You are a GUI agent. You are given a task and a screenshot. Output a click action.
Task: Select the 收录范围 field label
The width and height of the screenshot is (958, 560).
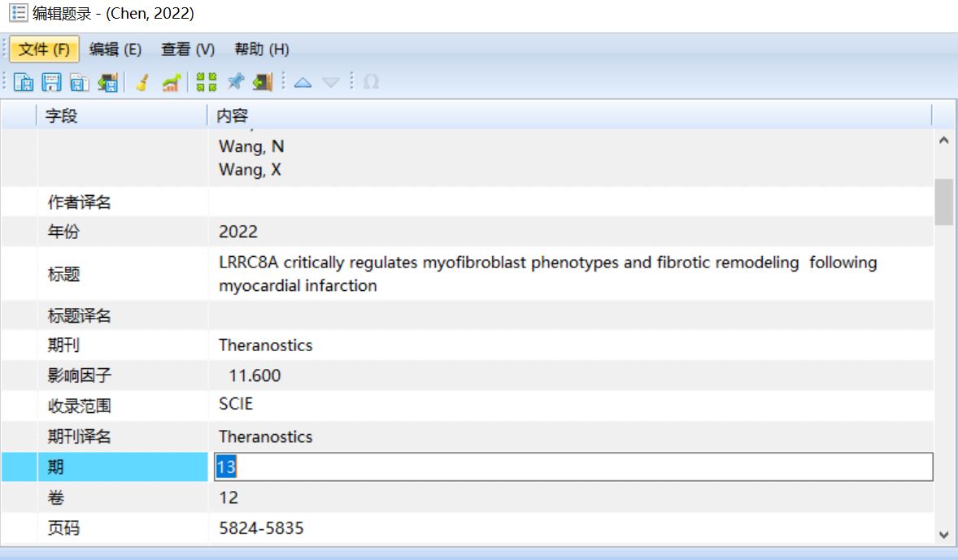[x=80, y=406]
